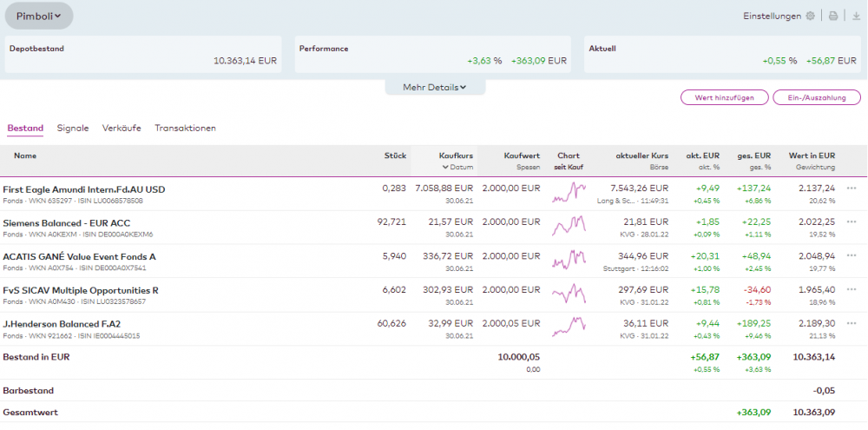
Task: Open First Eagle Amundi sparkline chart
Action: [569, 193]
